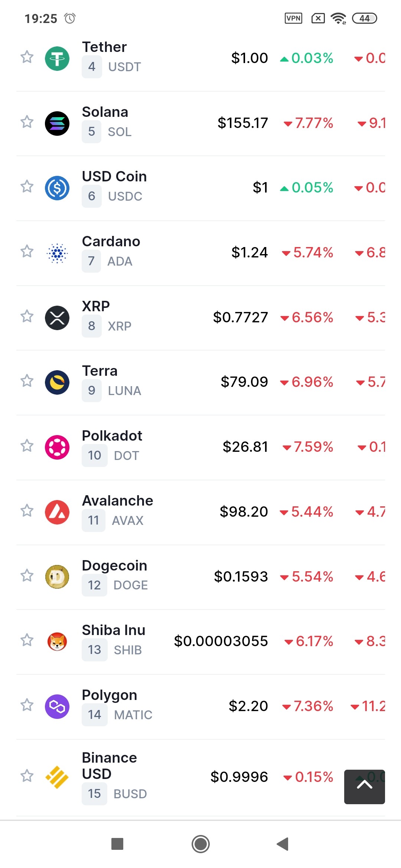Image resolution: width=401 pixels, height=868 pixels.
Task: Tap the USD Coin logo
Action: [x=57, y=188]
